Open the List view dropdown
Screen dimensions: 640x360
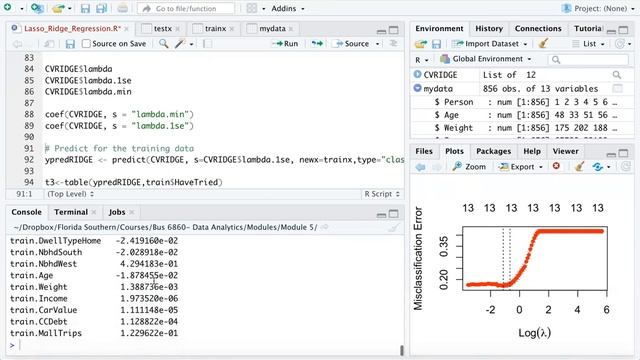point(589,44)
